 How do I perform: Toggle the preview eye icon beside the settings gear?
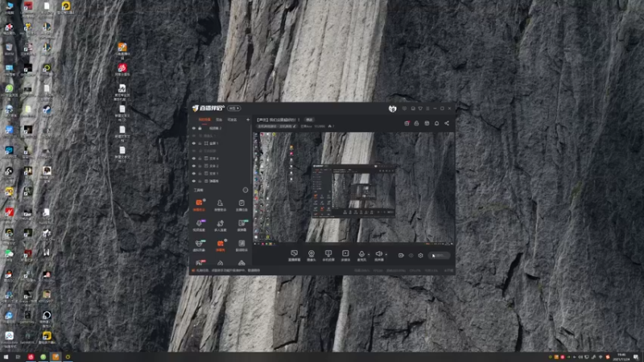click(x=411, y=255)
